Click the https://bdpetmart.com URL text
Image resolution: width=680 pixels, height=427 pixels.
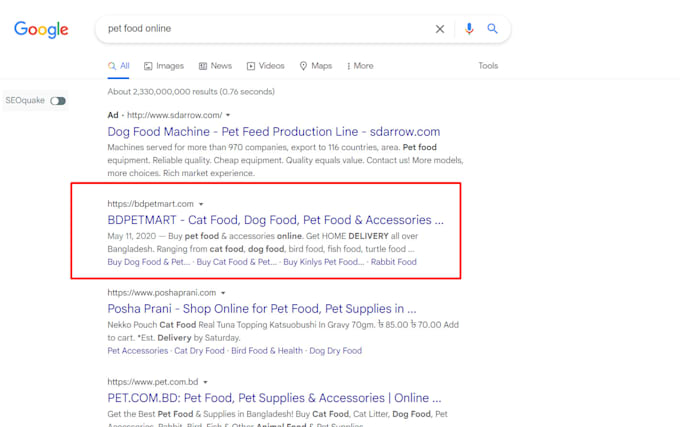150,204
